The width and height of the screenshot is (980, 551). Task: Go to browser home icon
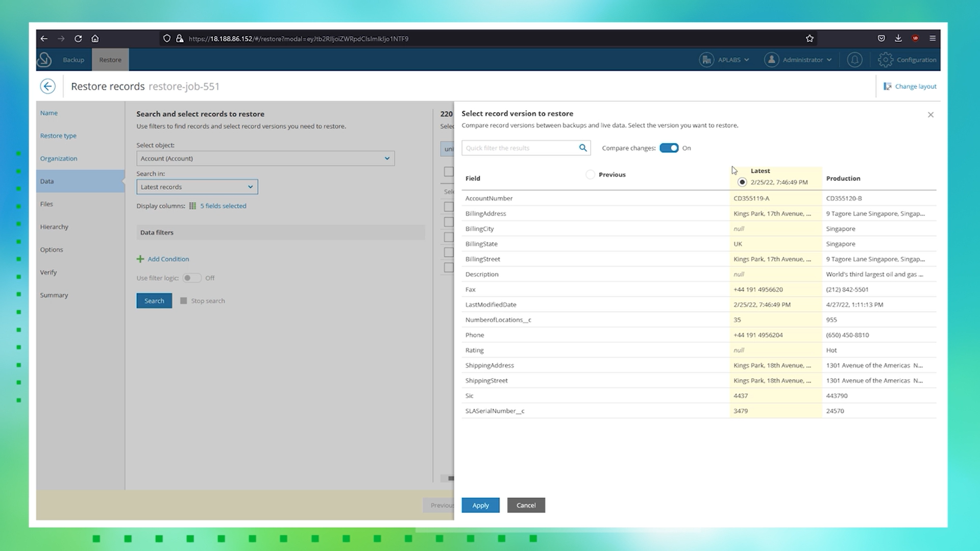95,39
